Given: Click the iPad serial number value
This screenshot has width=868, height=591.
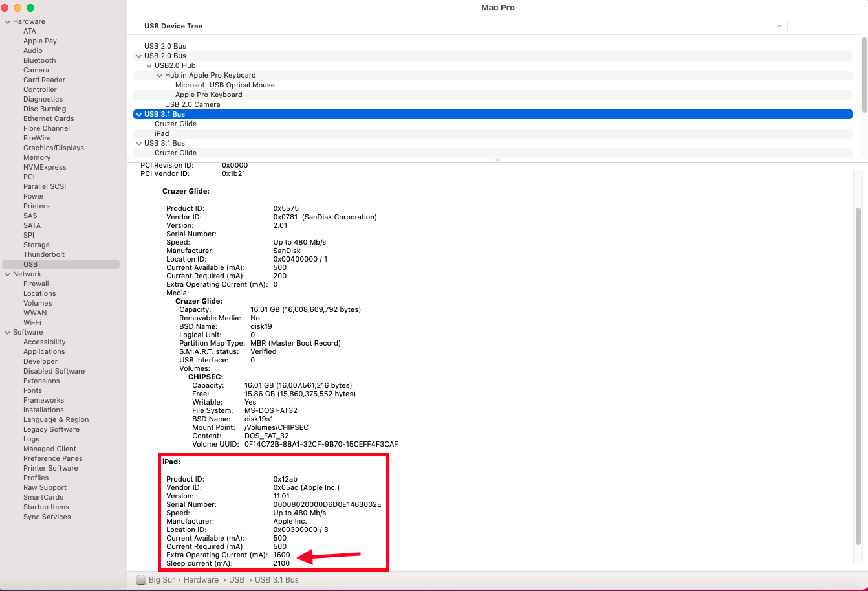Looking at the screenshot, I should click(x=327, y=504).
